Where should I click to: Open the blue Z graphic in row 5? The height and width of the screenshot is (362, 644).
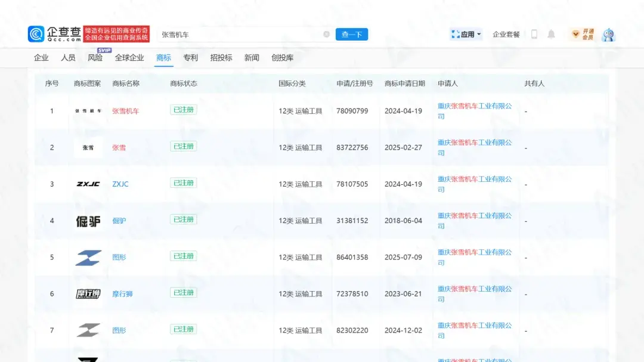(x=88, y=258)
